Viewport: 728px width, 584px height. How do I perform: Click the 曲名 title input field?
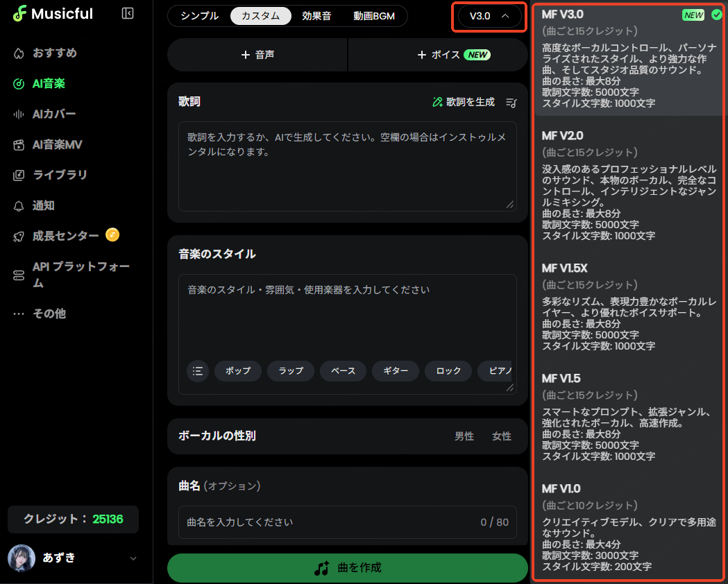tap(348, 522)
